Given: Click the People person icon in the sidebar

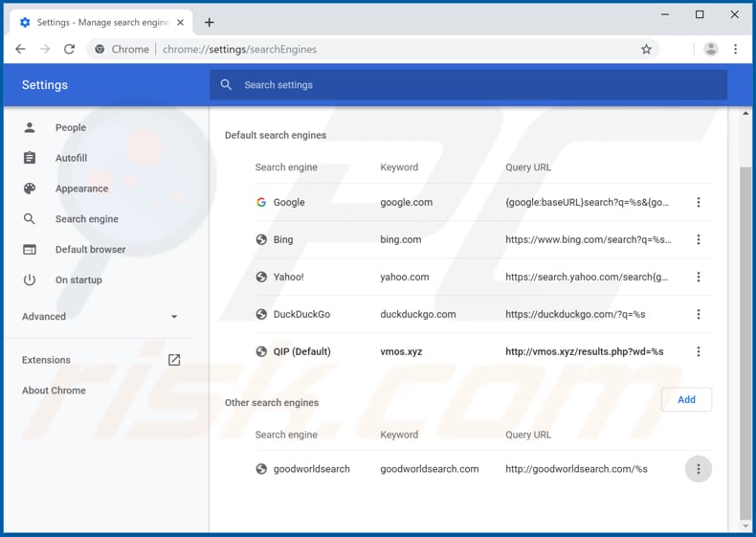Looking at the screenshot, I should (x=30, y=127).
